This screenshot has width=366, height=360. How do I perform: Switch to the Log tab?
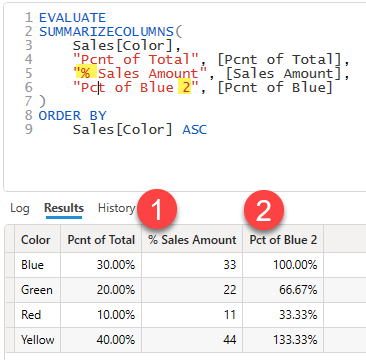point(20,208)
